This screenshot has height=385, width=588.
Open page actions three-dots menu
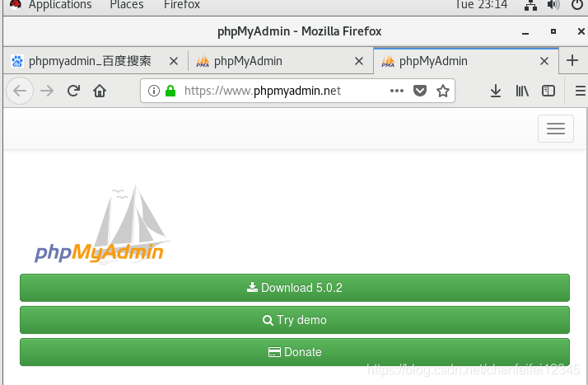coord(397,91)
